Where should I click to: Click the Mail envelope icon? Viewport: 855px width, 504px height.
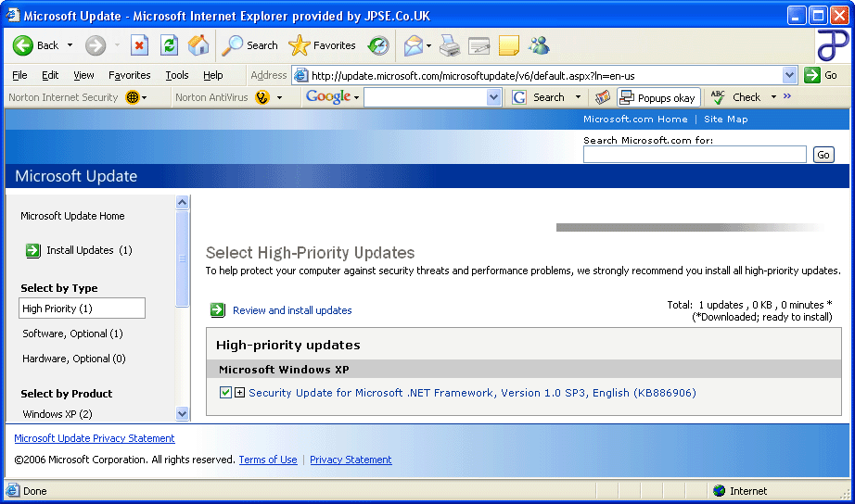point(414,45)
